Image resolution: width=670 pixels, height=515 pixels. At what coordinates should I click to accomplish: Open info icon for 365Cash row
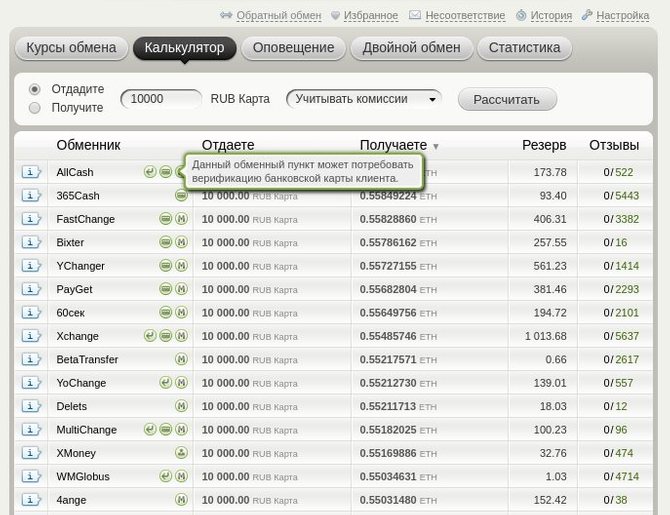click(x=31, y=196)
